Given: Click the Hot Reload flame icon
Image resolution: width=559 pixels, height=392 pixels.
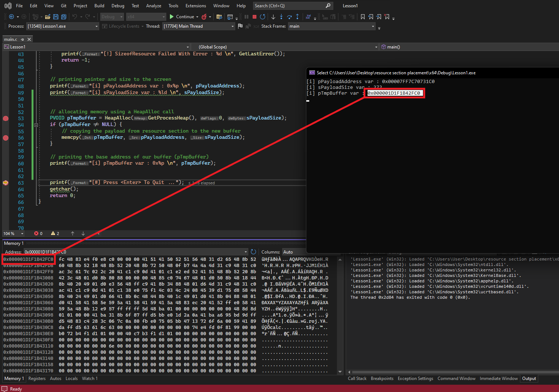Looking at the screenshot, I should [x=204, y=17].
